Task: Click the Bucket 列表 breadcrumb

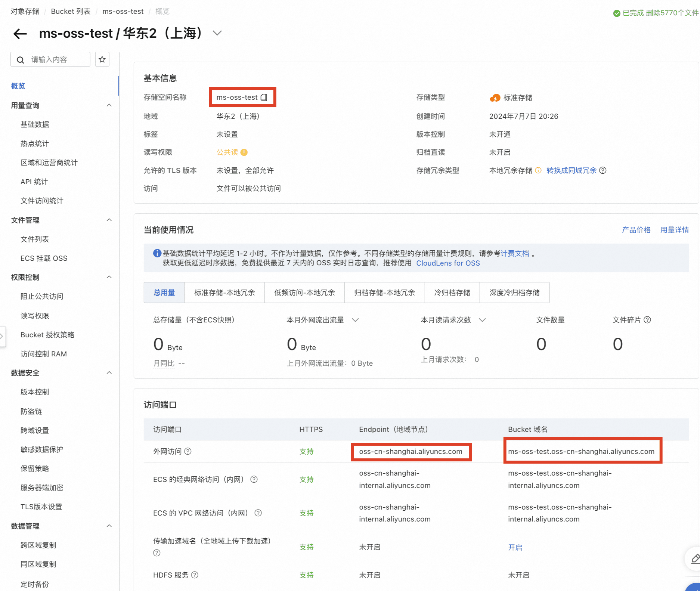Action: tap(71, 11)
